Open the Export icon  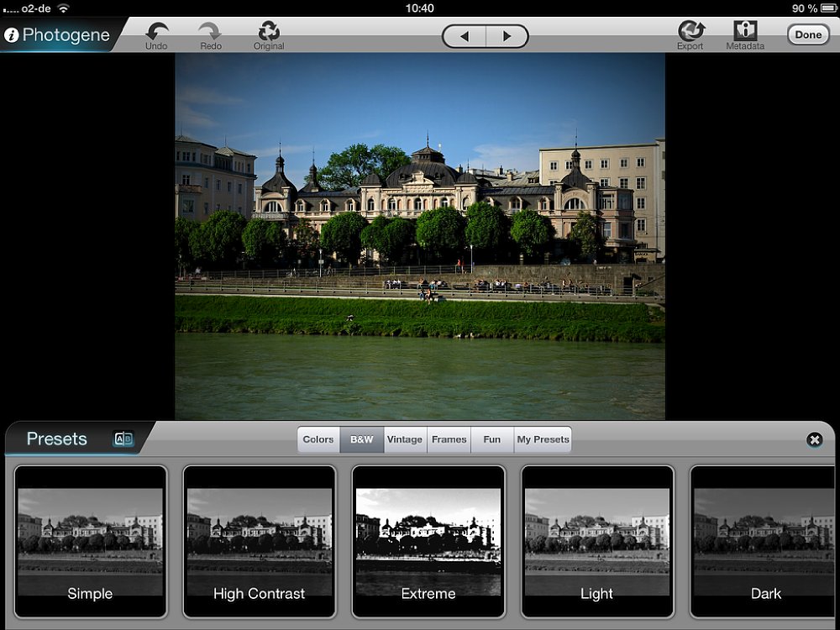coord(690,32)
